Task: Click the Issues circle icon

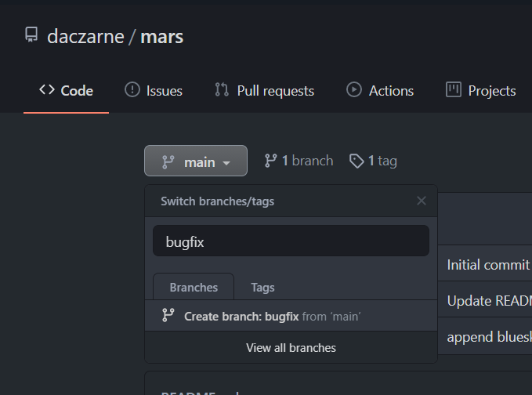Action: 132,90
